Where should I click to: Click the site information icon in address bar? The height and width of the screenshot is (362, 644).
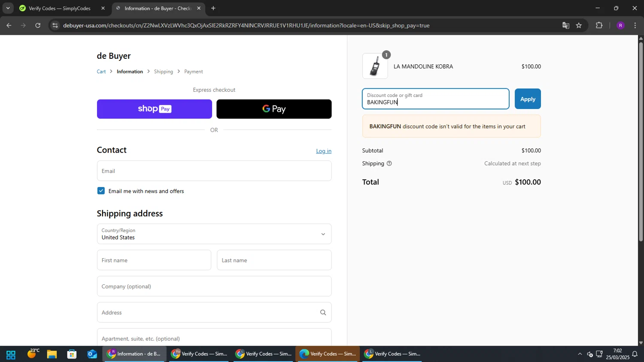pos(55,25)
